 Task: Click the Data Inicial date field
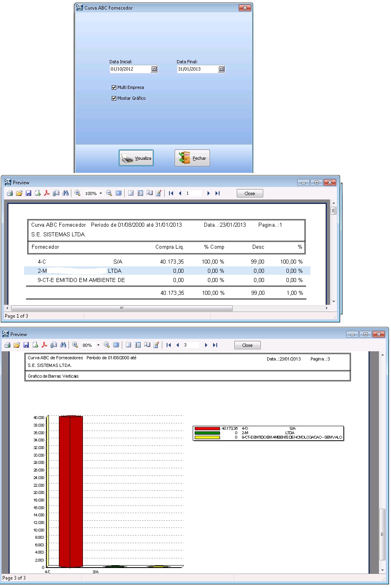coord(129,69)
